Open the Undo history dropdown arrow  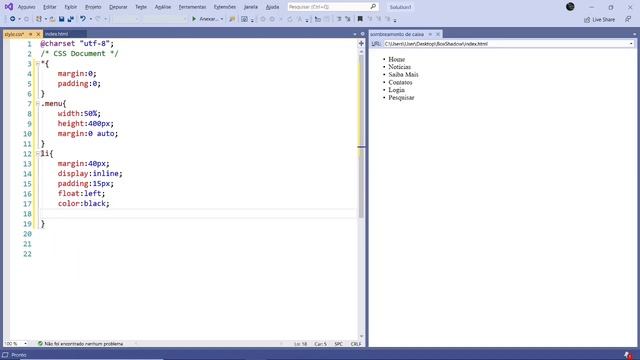pyautogui.click(x=91, y=19)
